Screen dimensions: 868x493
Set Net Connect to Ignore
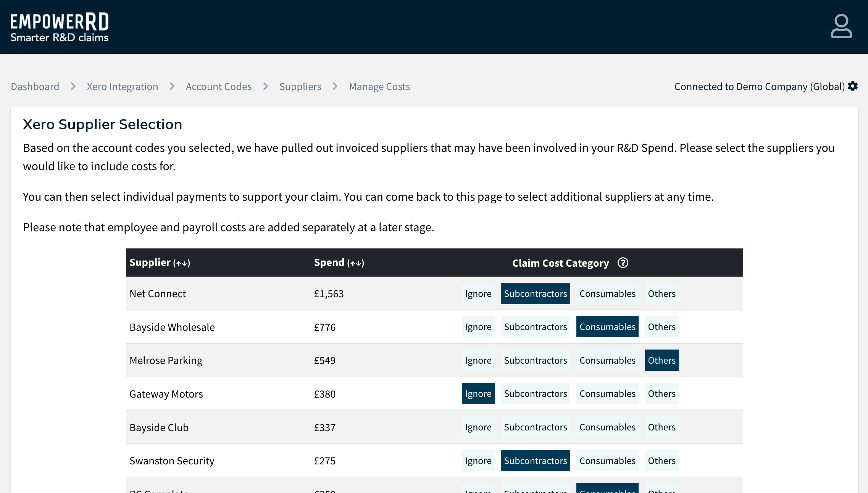478,293
